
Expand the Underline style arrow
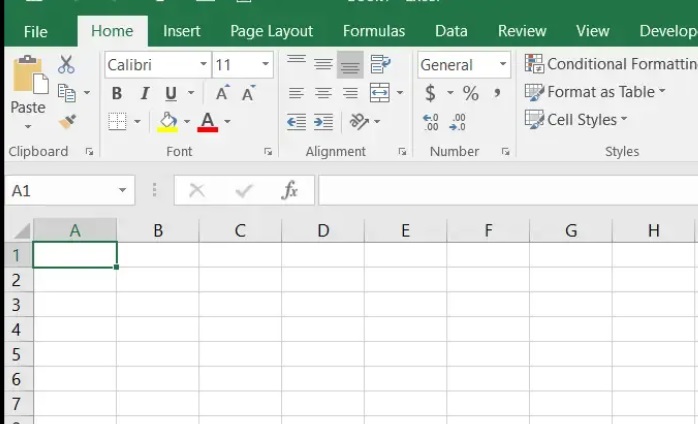point(191,93)
